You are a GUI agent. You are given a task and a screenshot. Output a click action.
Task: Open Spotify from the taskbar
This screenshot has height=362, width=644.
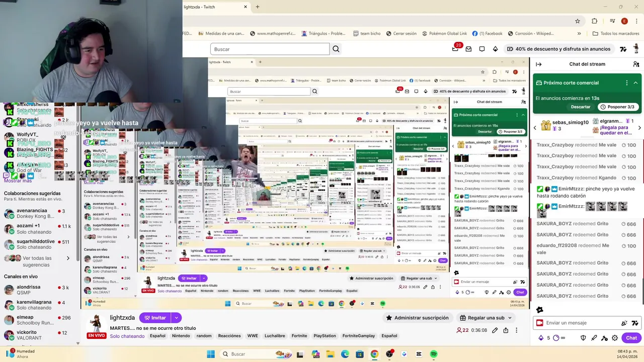point(434,354)
